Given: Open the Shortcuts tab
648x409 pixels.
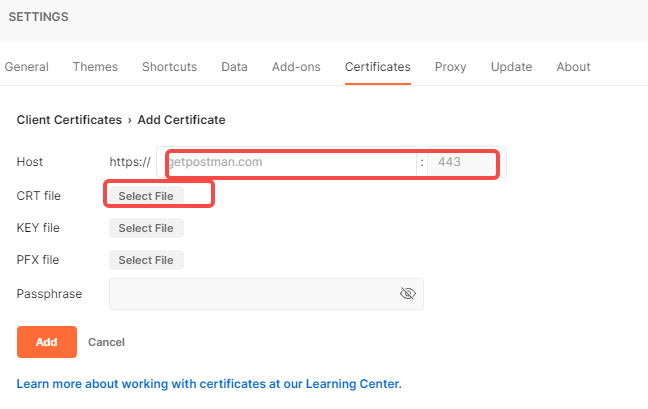Looking at the screenshot, I should (169, 67).
